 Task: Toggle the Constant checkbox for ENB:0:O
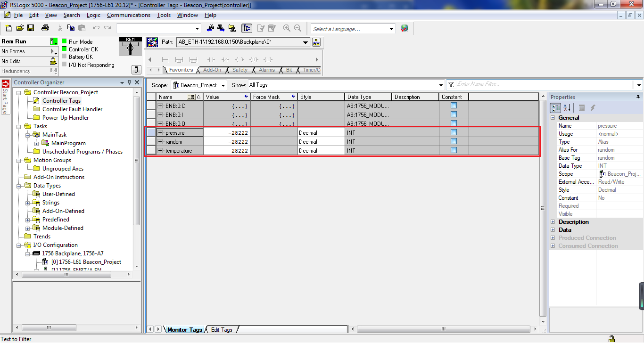[454, 123]
